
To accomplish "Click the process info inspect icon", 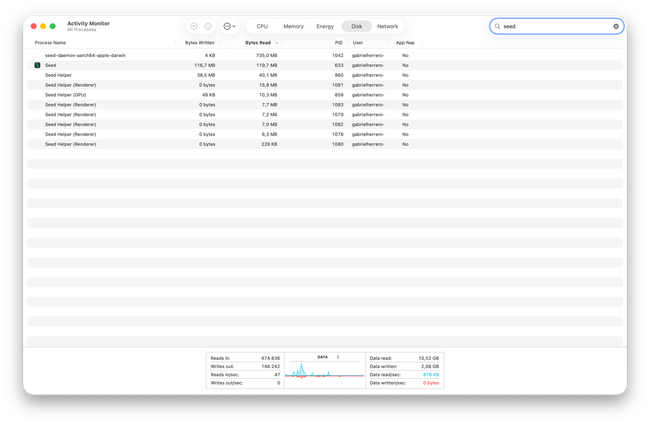I will pos(208,26).
